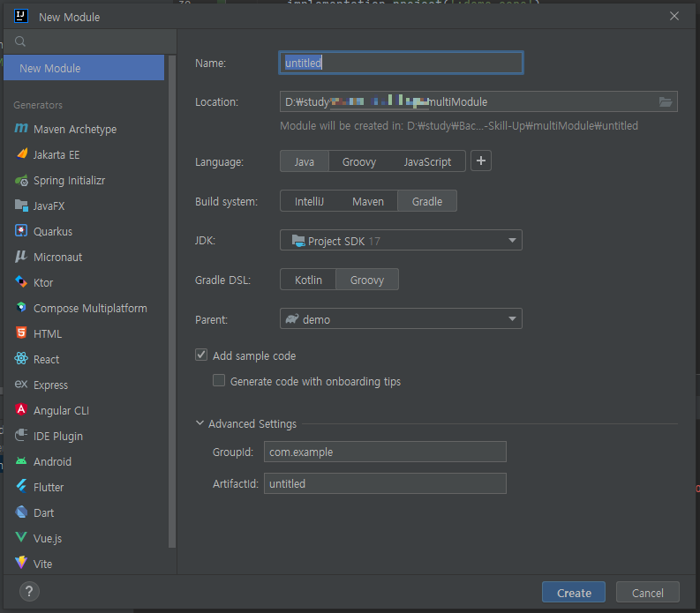Click the generators list scrollbar
This screenshot has width=700, height=613.
point(172,301)
